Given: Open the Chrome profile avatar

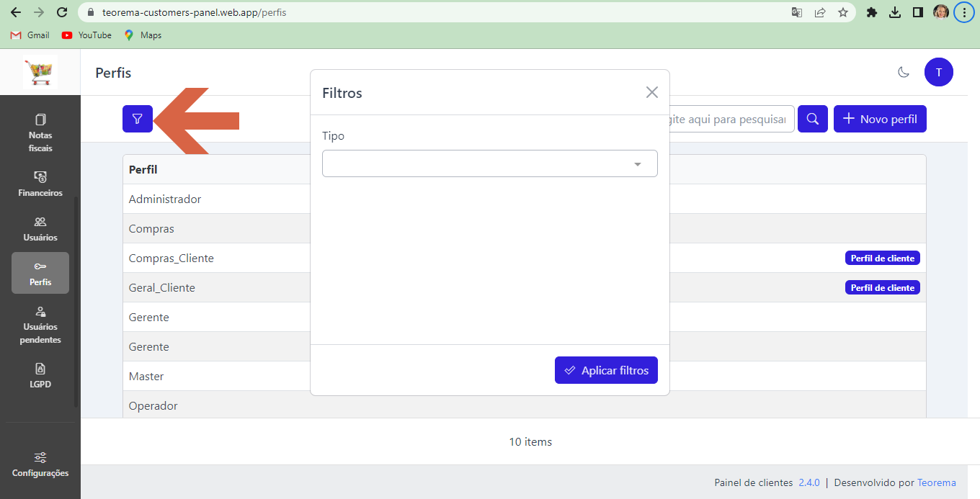Looking at the screenshot, I should (x=941, y=12).
